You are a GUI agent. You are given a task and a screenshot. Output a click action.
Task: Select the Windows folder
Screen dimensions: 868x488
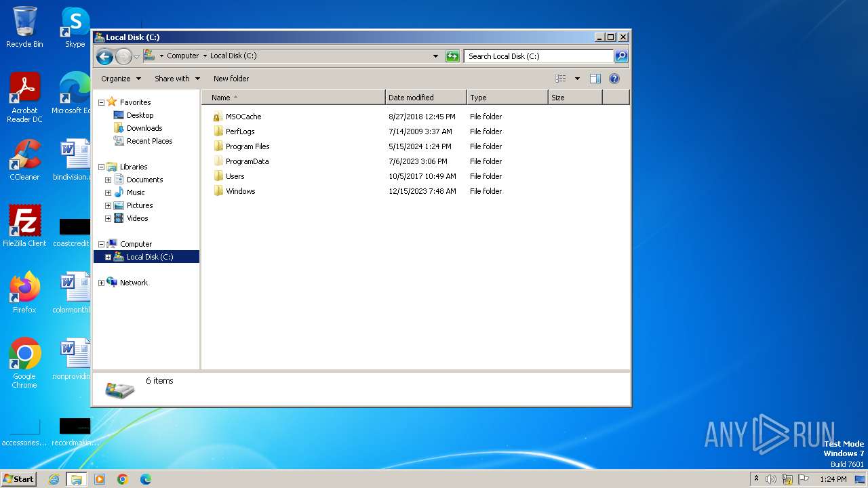tap(240, 191)
